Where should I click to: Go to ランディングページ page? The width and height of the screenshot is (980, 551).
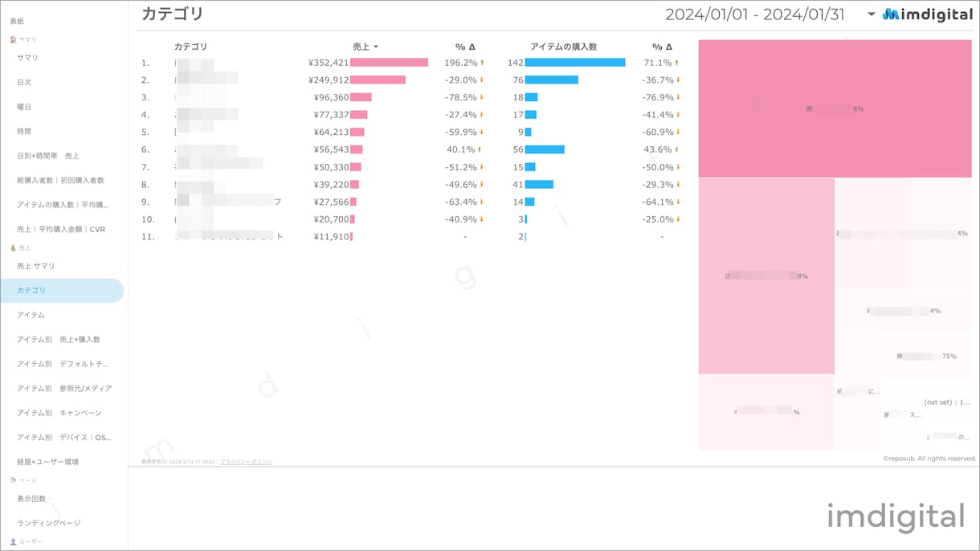point(49,523)
